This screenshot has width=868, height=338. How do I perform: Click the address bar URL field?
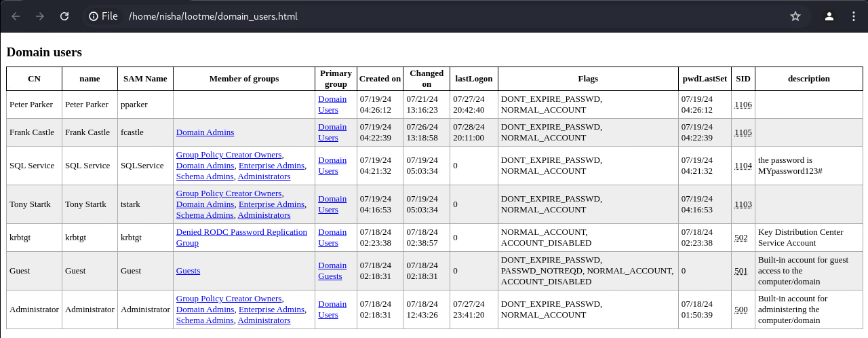coord(407,16)
